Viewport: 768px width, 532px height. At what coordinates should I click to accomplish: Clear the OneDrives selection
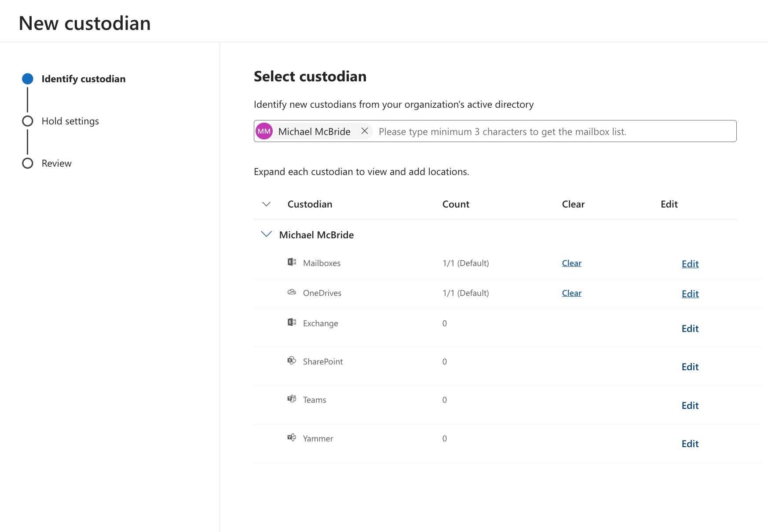(571, 293)
